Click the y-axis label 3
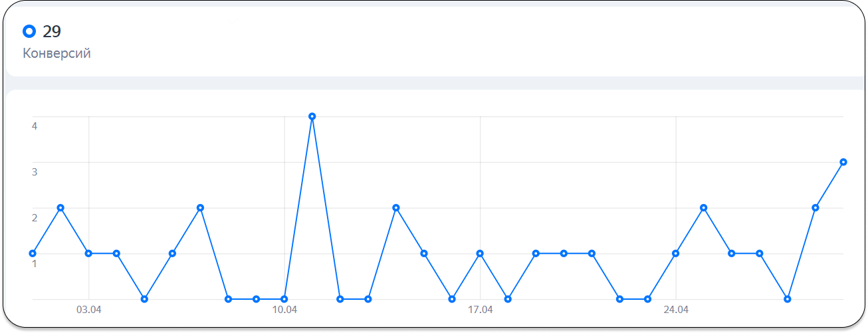The height and width of the screenshot is (333, 868). click(34, 171)
